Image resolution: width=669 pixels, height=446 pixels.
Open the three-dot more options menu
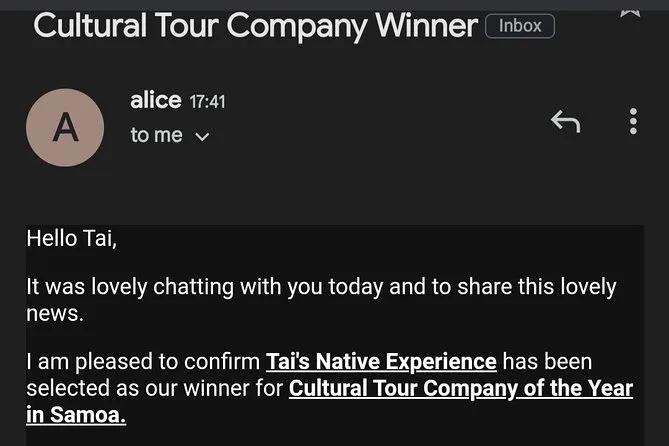pos(633,121)
